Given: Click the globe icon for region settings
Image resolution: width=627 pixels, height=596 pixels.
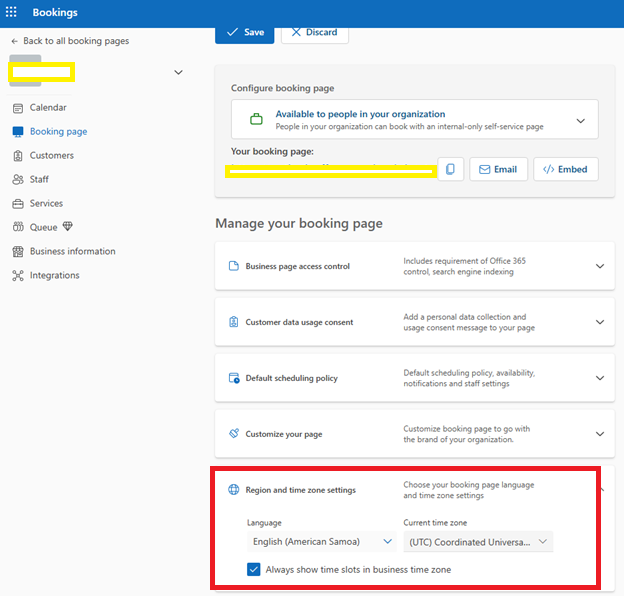Looking at the screenshot, I should (x=234, y=490).
